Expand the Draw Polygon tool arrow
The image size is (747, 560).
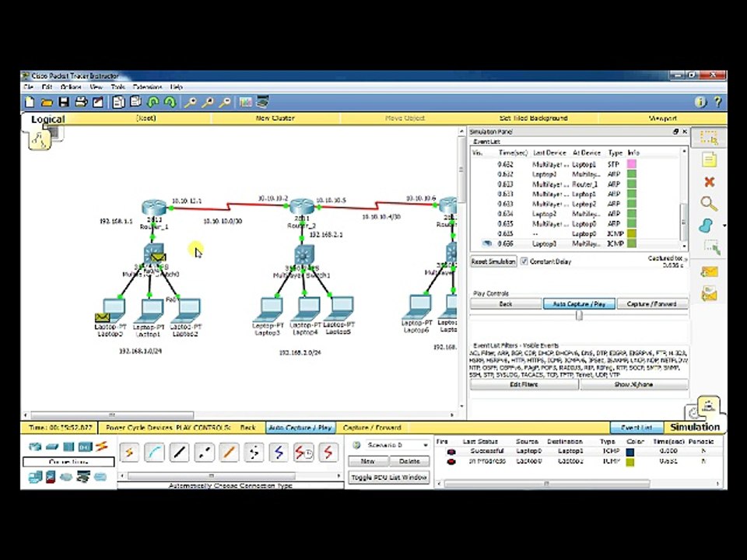click(724, 226)
